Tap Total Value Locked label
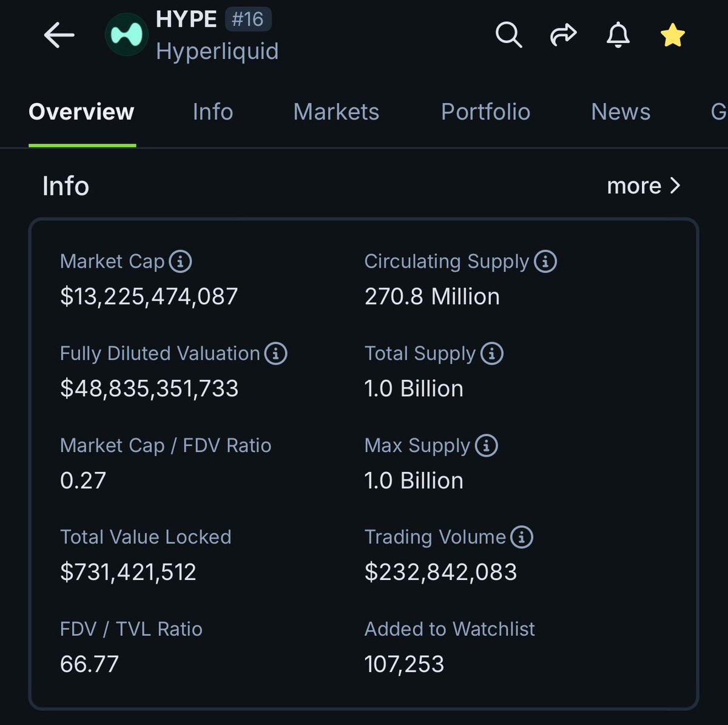The width and height of the screenshot is (728, 725). 146,537
